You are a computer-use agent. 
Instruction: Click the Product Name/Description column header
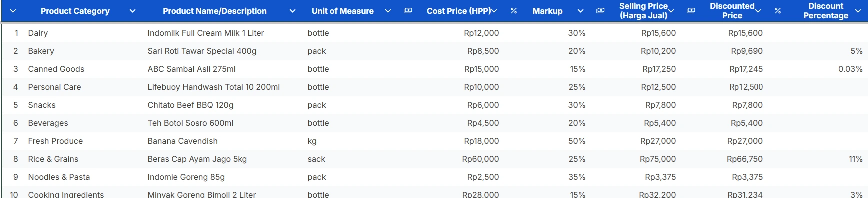tap(215, 11)
